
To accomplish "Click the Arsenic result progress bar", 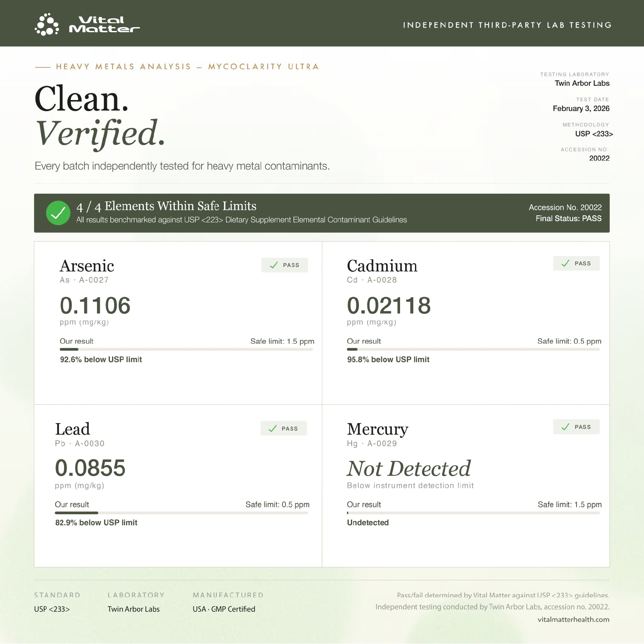I will click(186, 349).
